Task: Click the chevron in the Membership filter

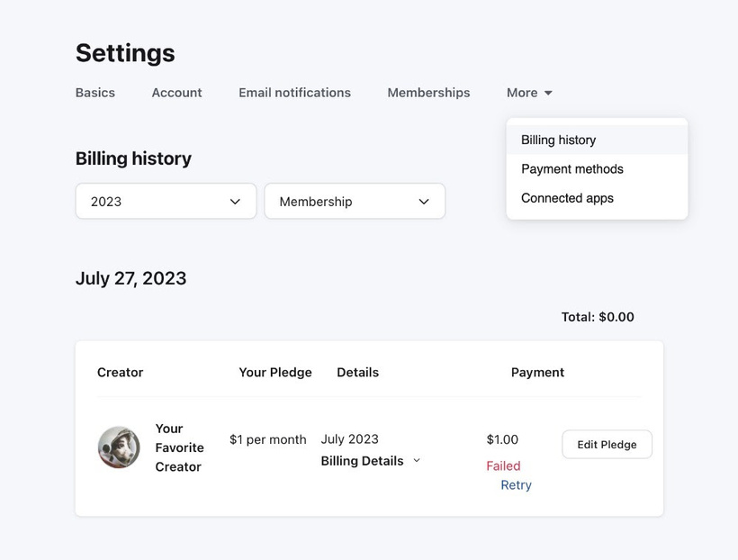Action: click(424, 202)
